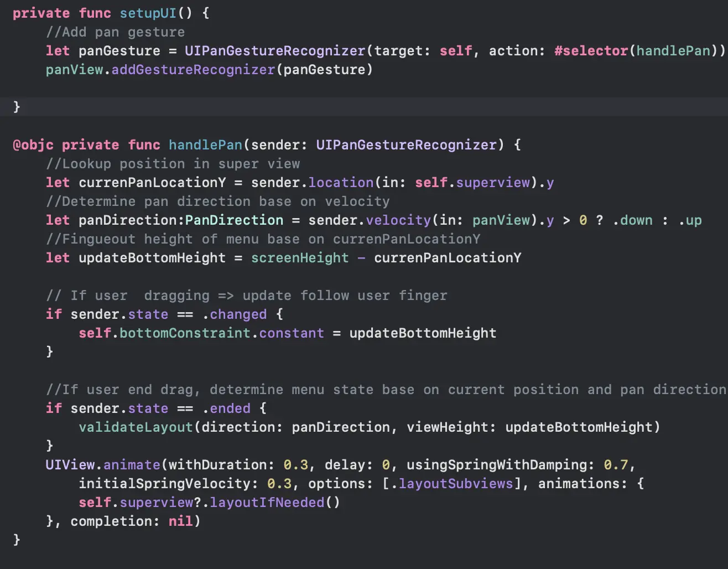The image size is (728, 569).
Task: Click .layoutSubviews option
Action: click(452, 484)
